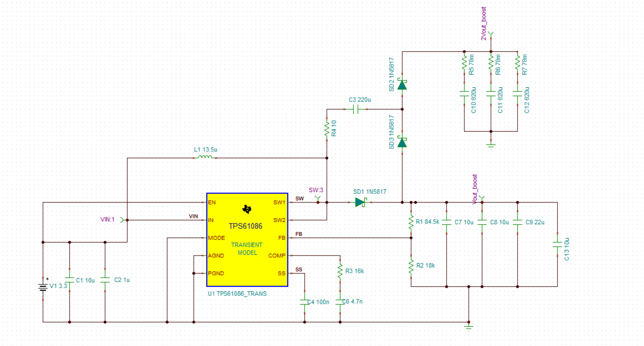Click the SW2 pin label
The height and width of the screenshot is (346, 644).
click(280, 220)
